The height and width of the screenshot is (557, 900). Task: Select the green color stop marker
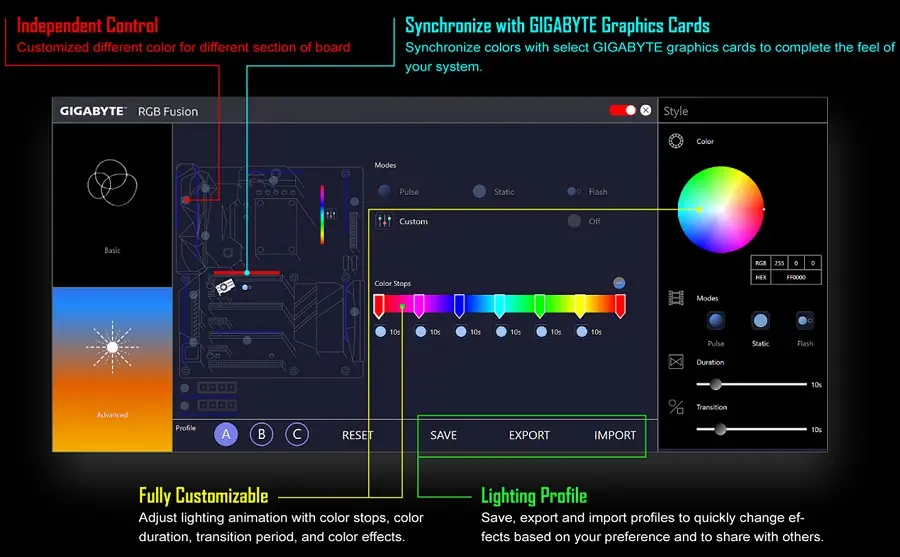coord(540,305)
